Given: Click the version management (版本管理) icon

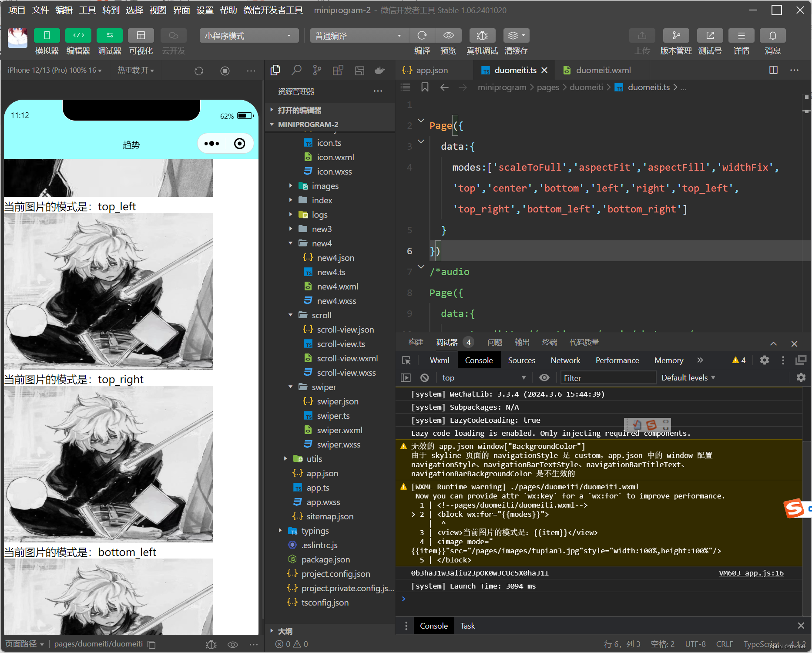Looking at the screenshot, I should pyautogui.click(x=676, y=36).
